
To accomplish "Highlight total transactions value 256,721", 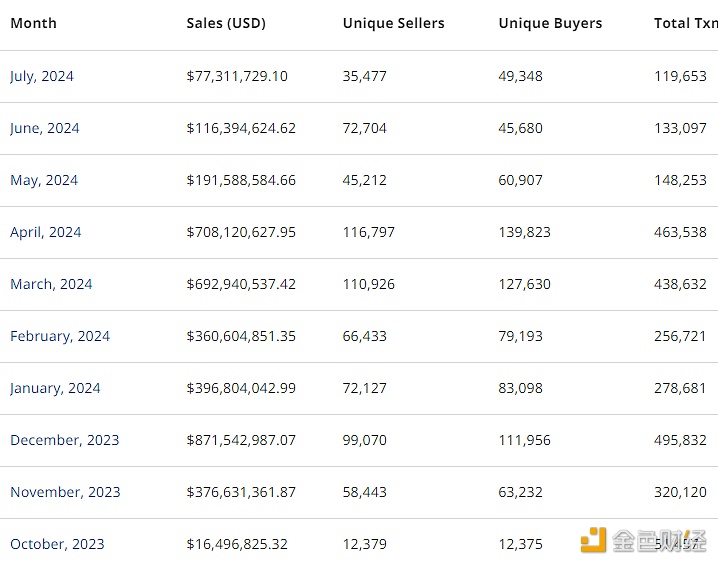I will pos(680,336).
